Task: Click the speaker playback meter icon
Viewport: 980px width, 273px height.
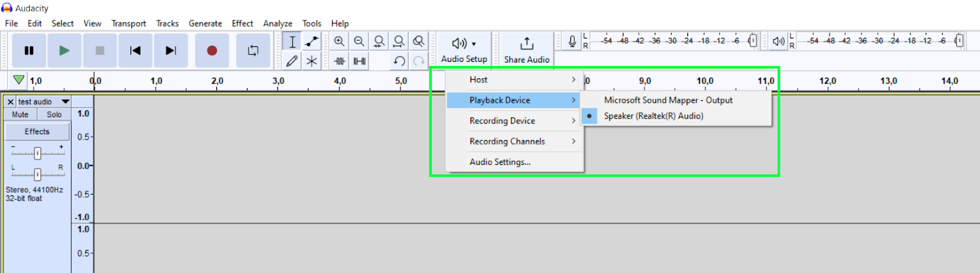Action: [778, 41]
